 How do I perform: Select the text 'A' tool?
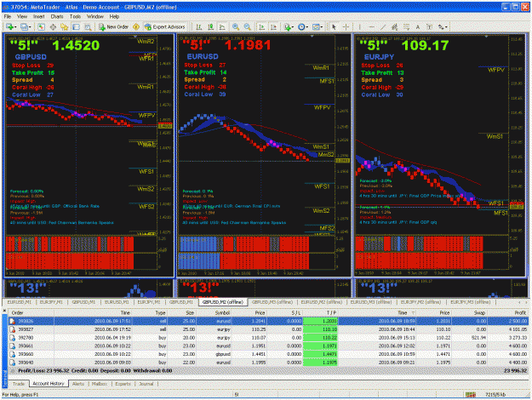pyautogui.click(x=418, y=26)
